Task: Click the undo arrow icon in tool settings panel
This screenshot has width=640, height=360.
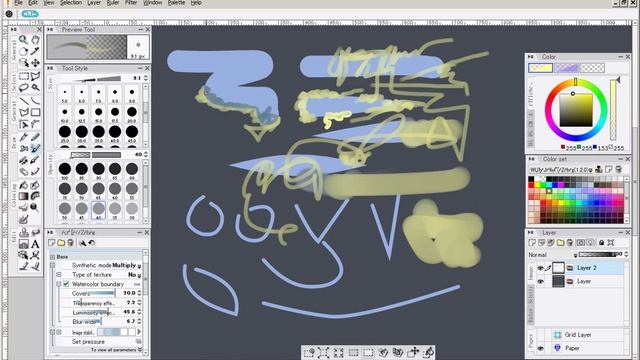Action: (x=91, y=243)
